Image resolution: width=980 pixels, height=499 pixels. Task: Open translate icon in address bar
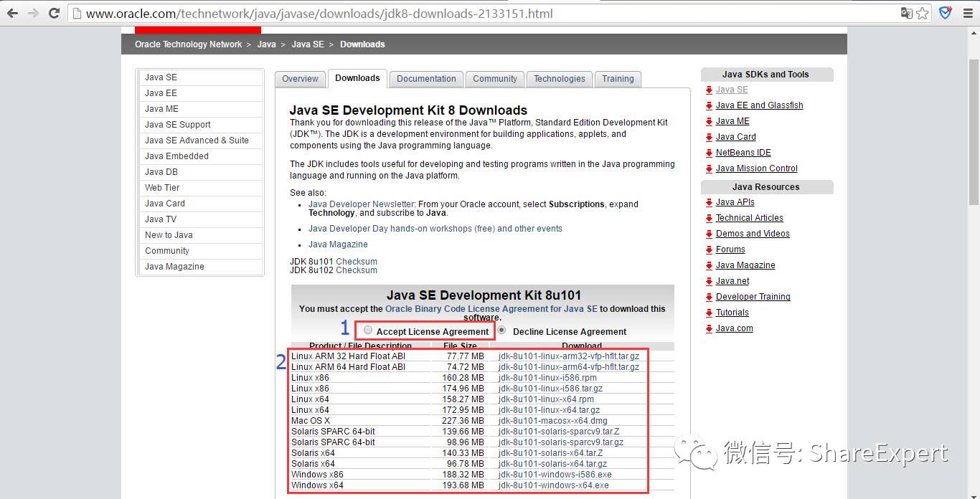tap(908, 13)
